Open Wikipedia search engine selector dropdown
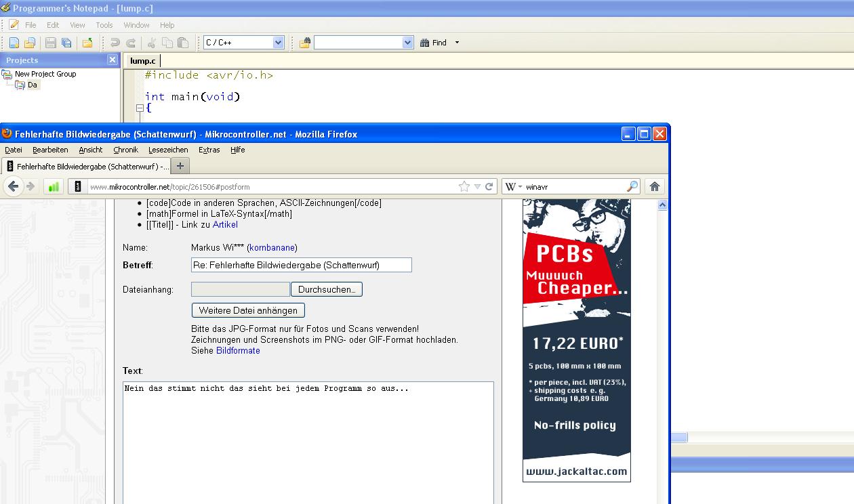 [x=512, y=186]
